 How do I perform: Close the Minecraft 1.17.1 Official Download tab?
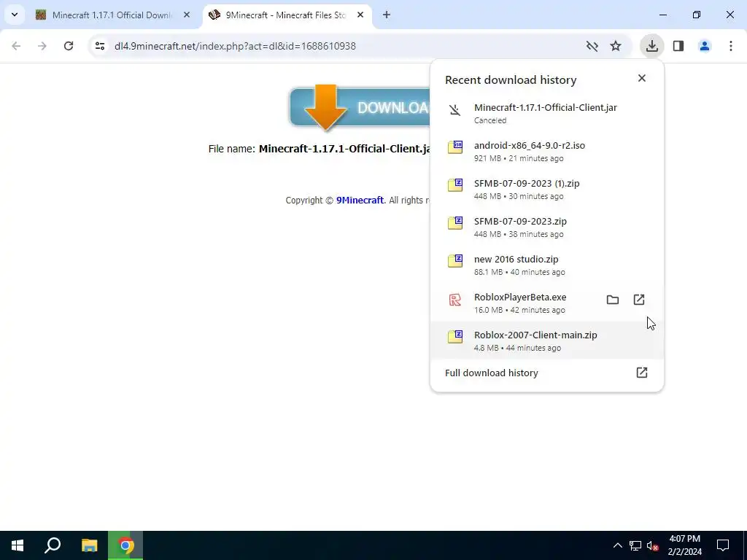coord(187,15)
